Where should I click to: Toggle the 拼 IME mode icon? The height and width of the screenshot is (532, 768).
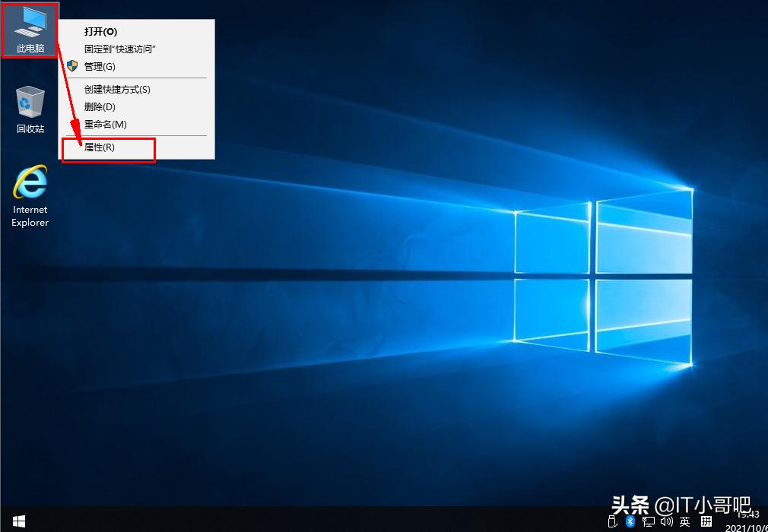point(706,522)
